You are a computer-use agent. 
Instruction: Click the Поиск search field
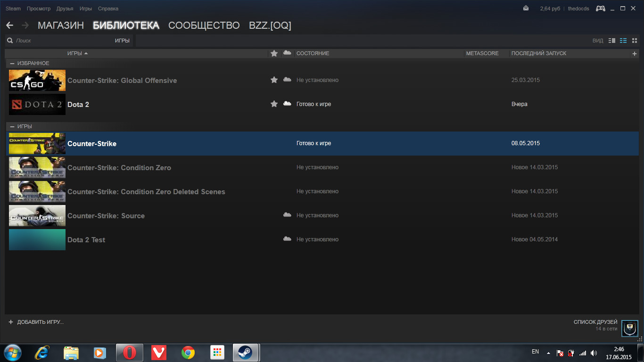pyautogui.click(x=59, y=41)
